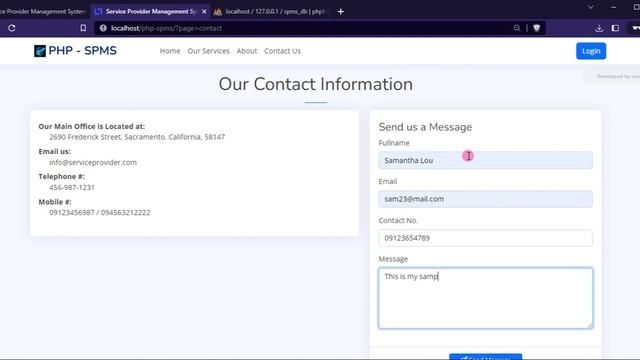Go to Home in the navigation bar
The height and width of the screenshot is (360, 640).
(x=170, y=51)
